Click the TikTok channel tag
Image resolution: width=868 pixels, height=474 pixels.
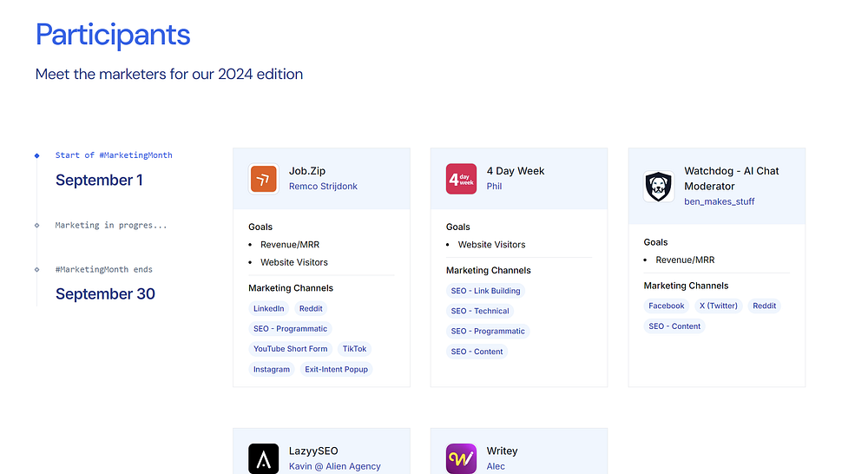(x=354, y=349)
